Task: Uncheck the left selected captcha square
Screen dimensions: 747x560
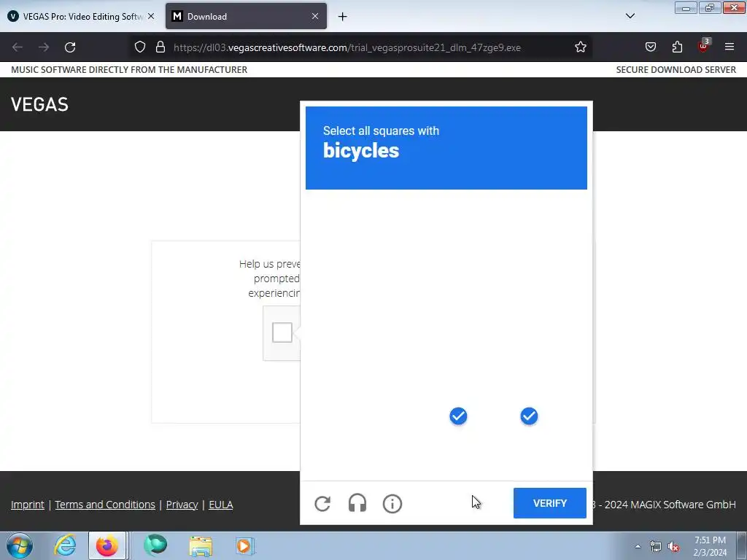Action: tap(458, 416)
